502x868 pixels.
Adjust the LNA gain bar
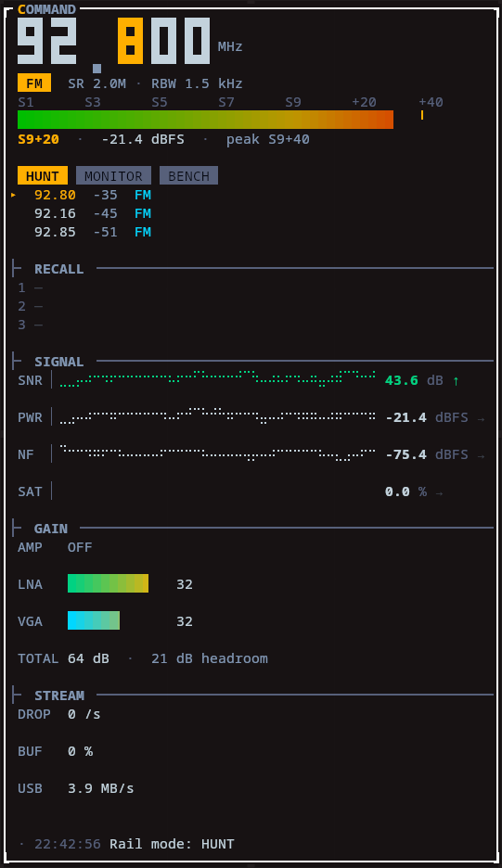108,583
